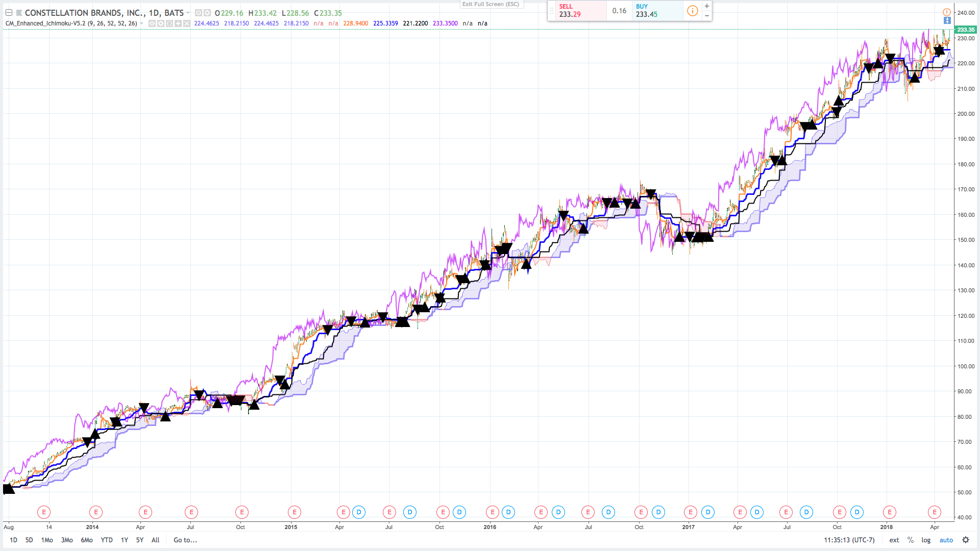Click the plus icon on the Ichimoku indicator row
Image resolution: width=980 pixels, height=551 pixels.
point(178,23)
